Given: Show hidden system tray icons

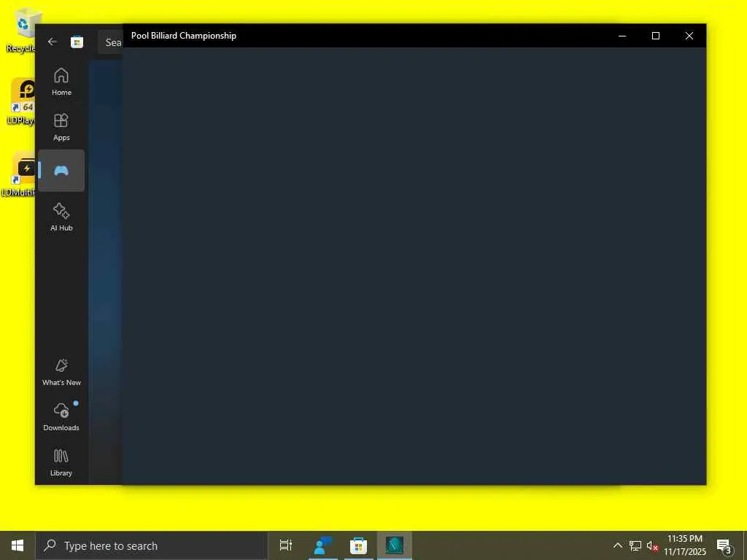Looking at the screenshot, I should (617, 545).
